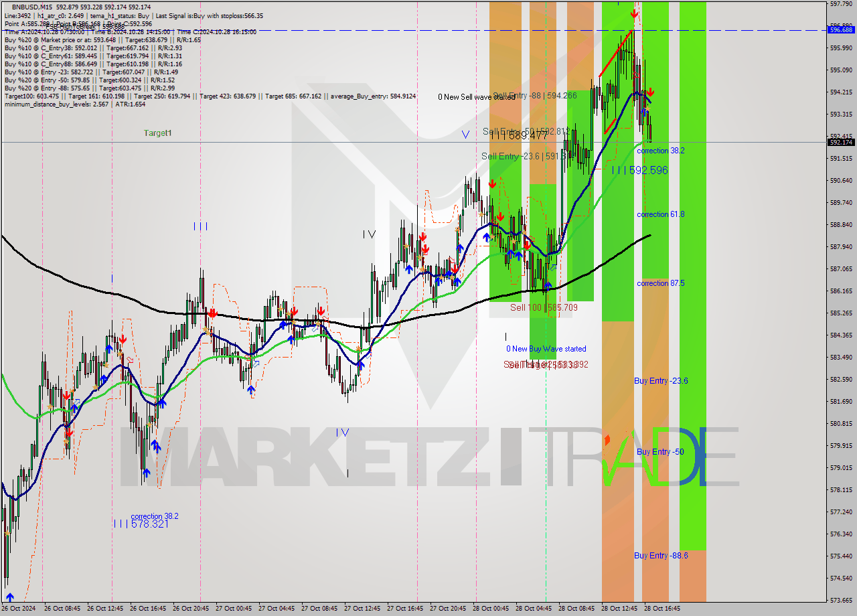The image size is (857, 616).
Task: Click the 583.490 price axis label
Action: pyautogui.click(x=841, y=357)
